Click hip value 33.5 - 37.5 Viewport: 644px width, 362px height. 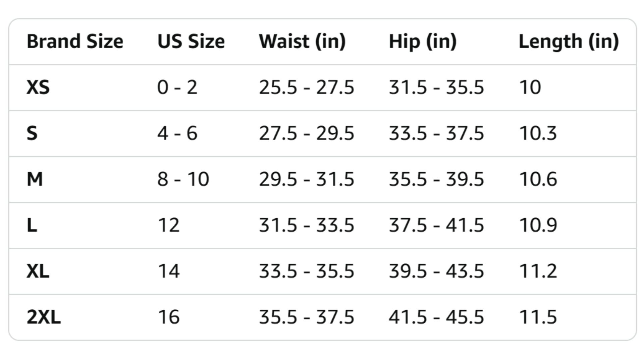point(436,133)
